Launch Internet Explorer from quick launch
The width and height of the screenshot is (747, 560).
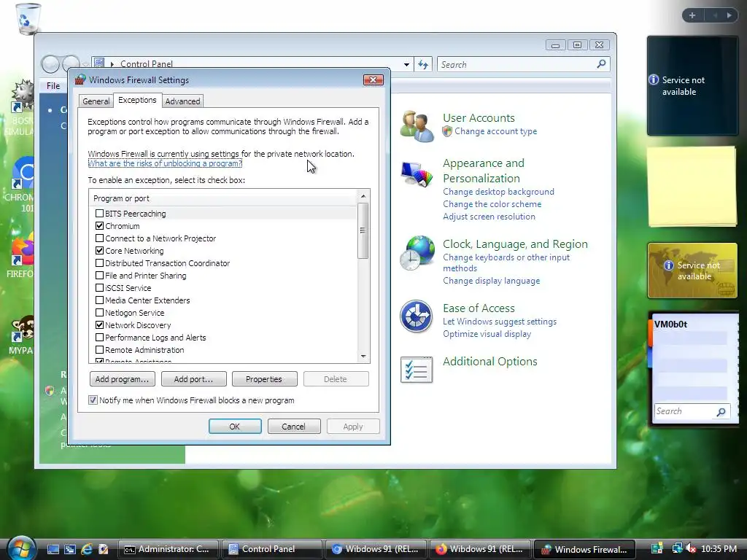pos(86,549)
